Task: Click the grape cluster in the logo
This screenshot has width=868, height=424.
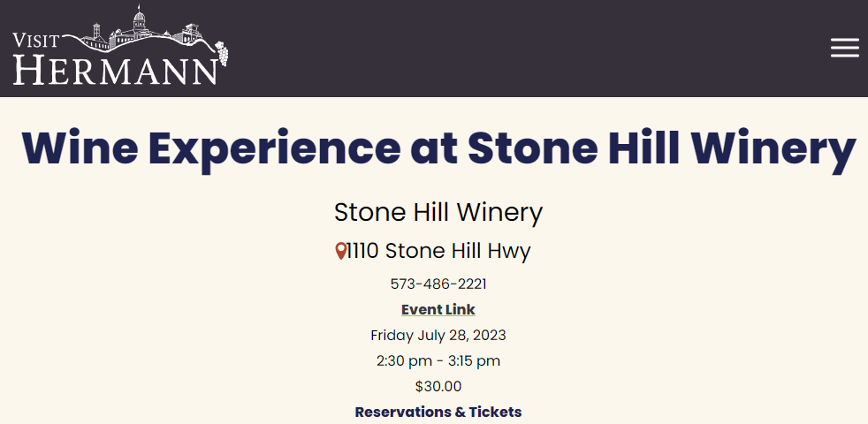Action: tap(221, 52)
